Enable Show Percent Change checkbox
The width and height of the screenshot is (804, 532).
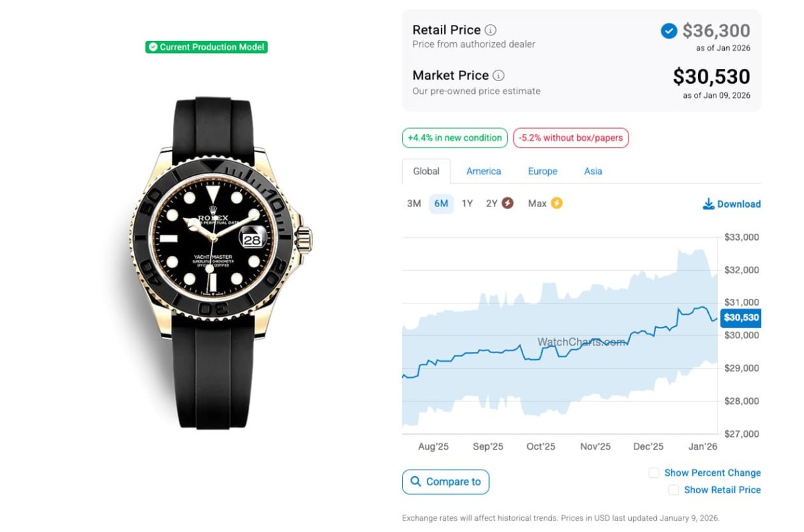654,473
